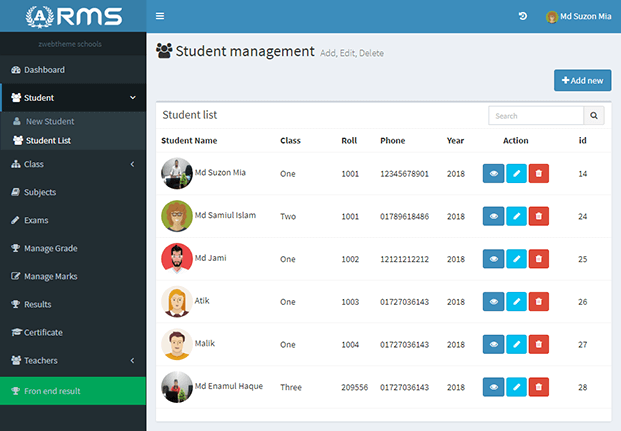Click the zwebtheme schools label

pos(70,44)
